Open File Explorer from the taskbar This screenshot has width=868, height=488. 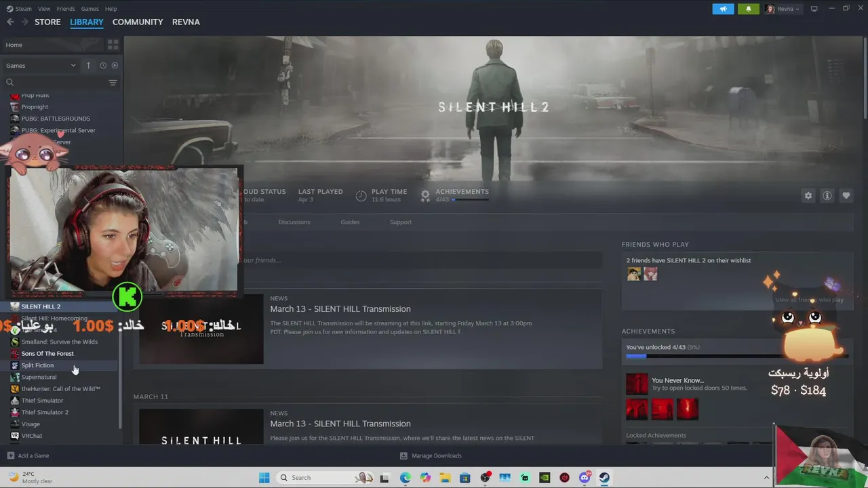point(445,478)
